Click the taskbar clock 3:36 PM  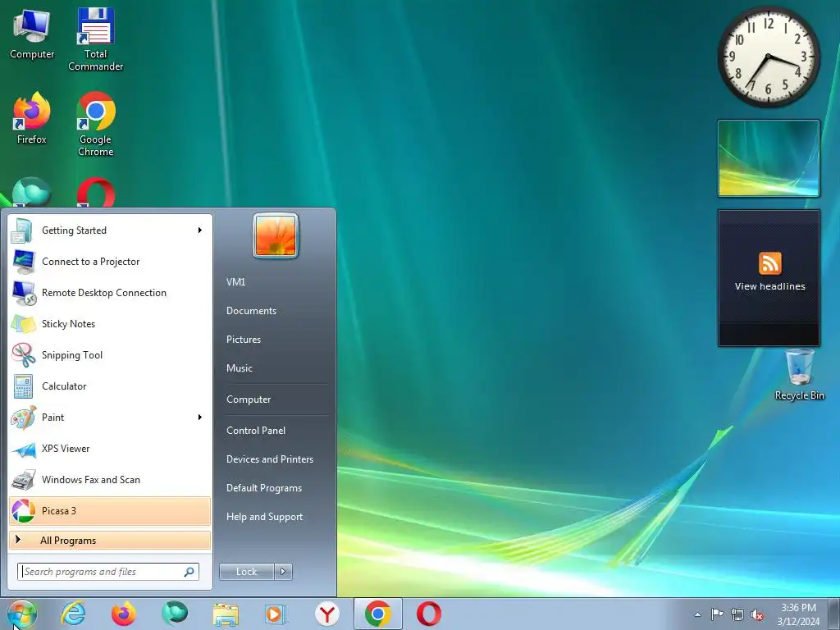tap(798, 608)
